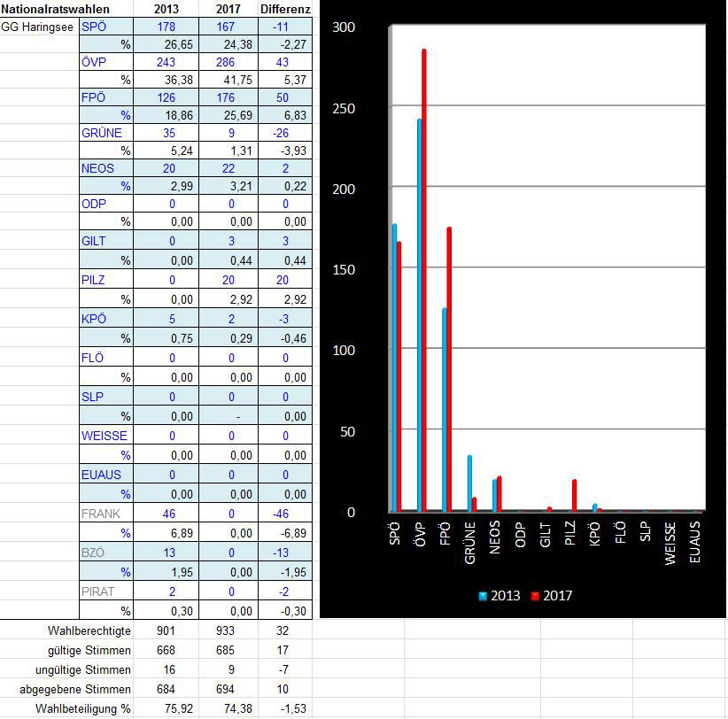Select the FRANK party label cell
728x719 pixels.
(99, 514)
